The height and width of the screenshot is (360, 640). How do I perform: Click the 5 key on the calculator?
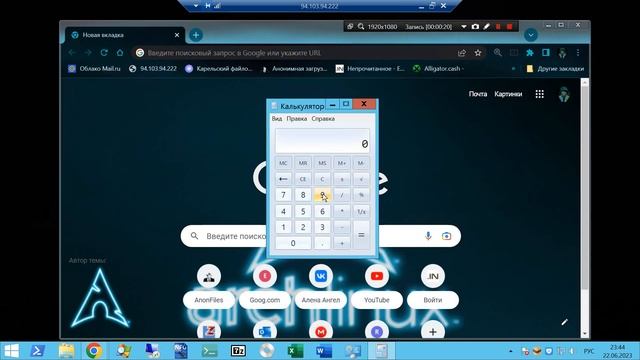303,211
